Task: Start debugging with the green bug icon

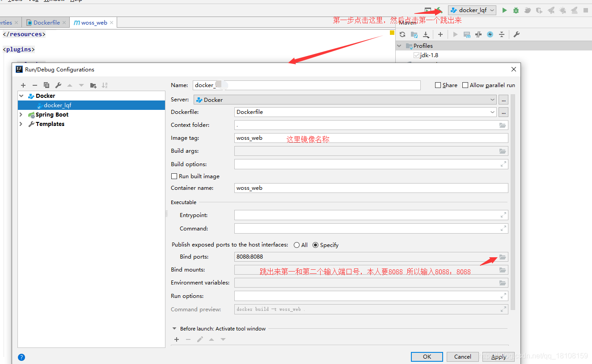Action: [516, 10]
